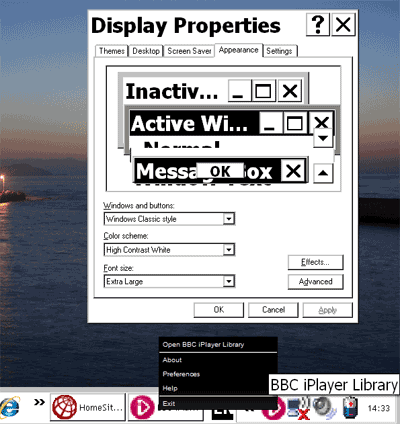Click the Effects... button

[315, 262]
